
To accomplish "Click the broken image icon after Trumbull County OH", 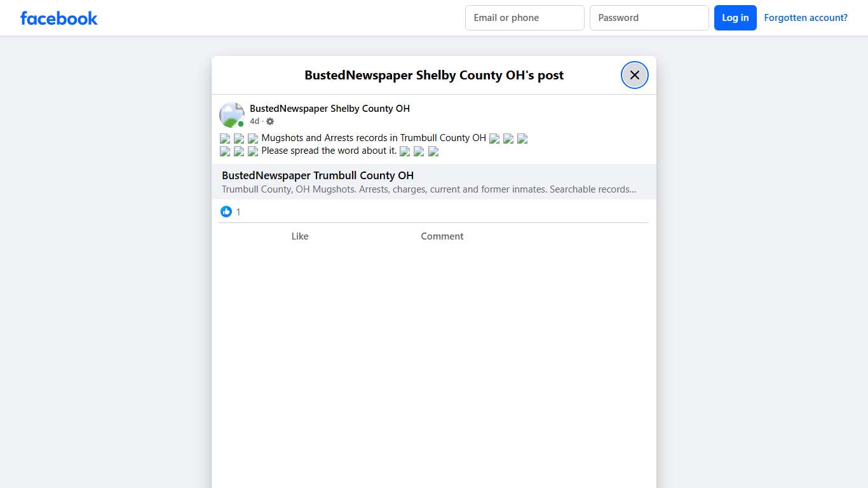I will click(494, 138).
